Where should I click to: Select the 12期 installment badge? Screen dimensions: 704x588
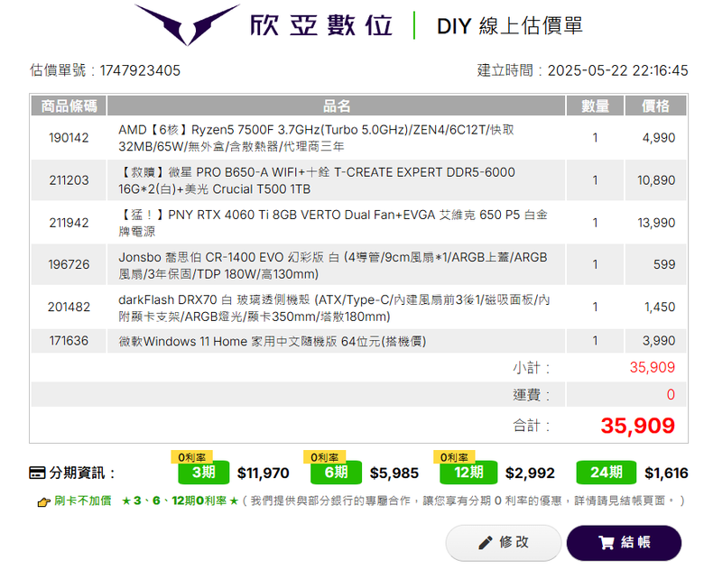pos(468,473)
